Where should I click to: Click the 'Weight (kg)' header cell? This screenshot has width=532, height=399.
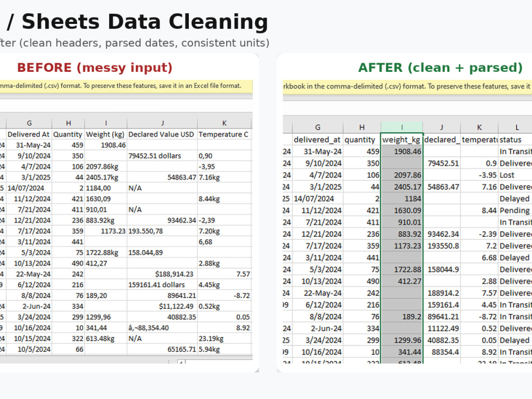[106, 135]
